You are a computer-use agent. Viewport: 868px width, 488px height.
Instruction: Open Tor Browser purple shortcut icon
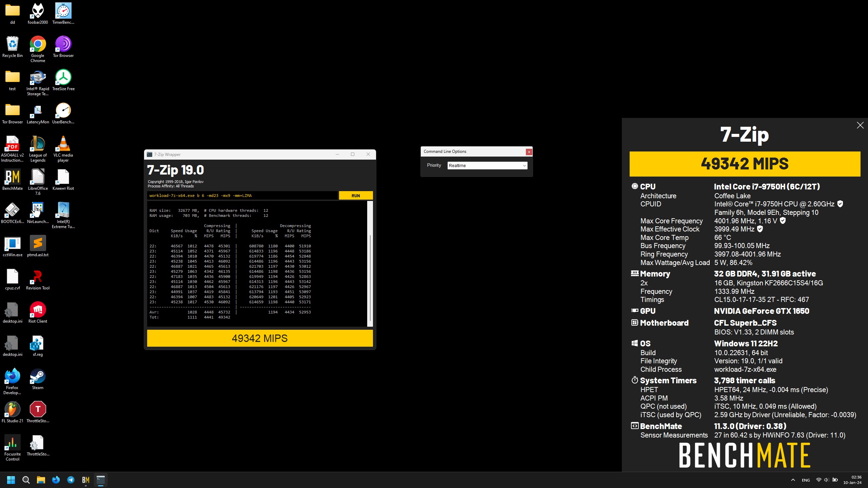pos(63,47)
